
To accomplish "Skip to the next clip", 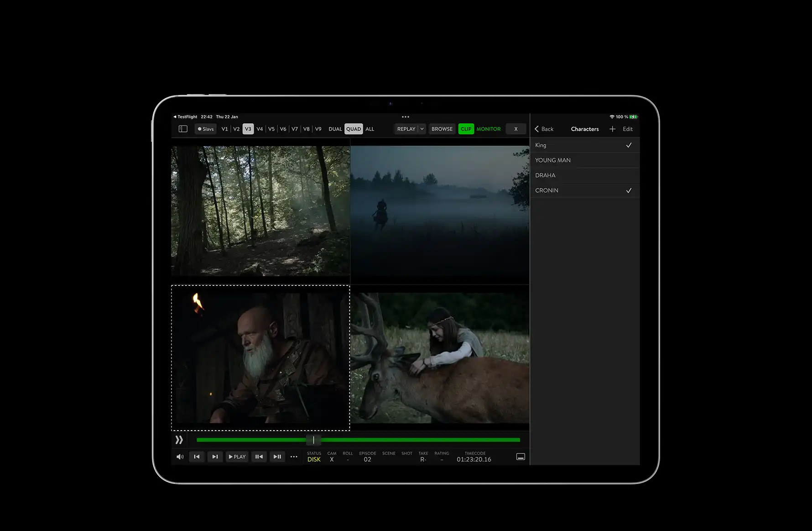I will point(215,457).
